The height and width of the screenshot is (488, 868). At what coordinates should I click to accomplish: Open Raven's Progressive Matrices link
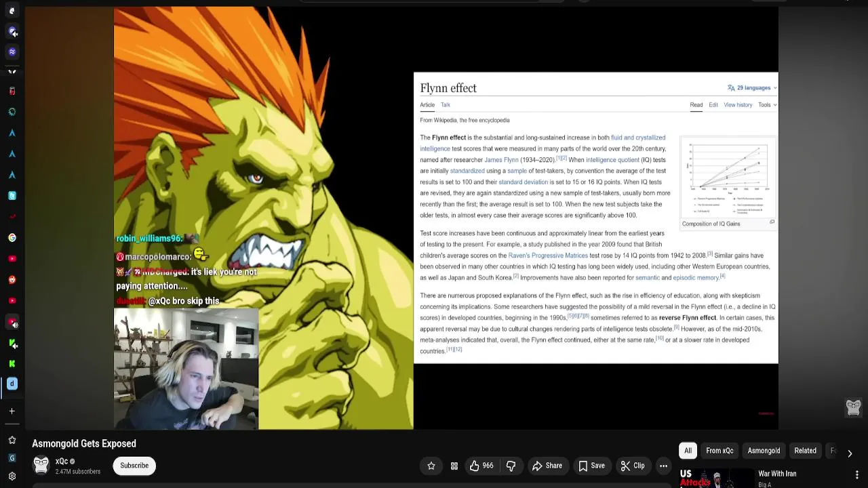tap(548, 256)
